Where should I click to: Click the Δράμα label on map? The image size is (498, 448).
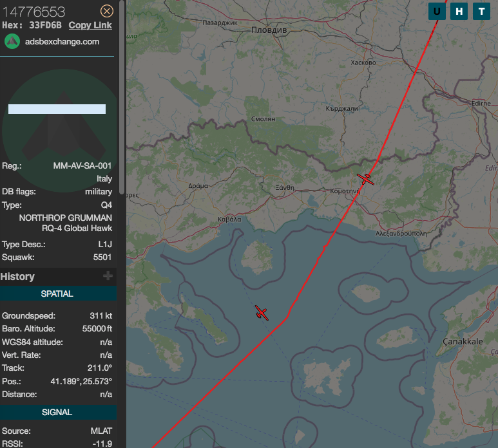198,186
